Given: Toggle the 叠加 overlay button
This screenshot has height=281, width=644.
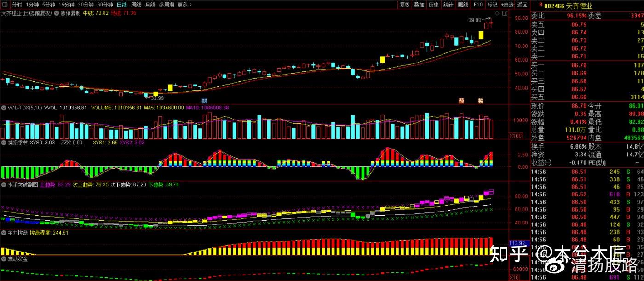Looking at the screenshot, I should point(419,5).
